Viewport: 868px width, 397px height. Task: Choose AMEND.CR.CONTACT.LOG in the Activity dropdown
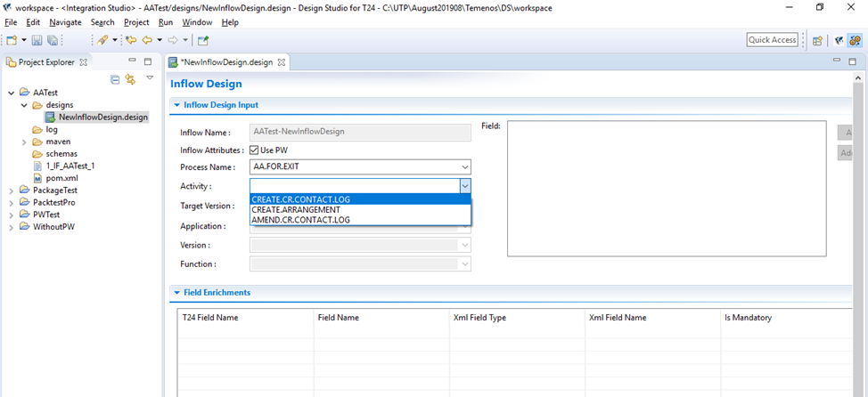click(300, 220)
